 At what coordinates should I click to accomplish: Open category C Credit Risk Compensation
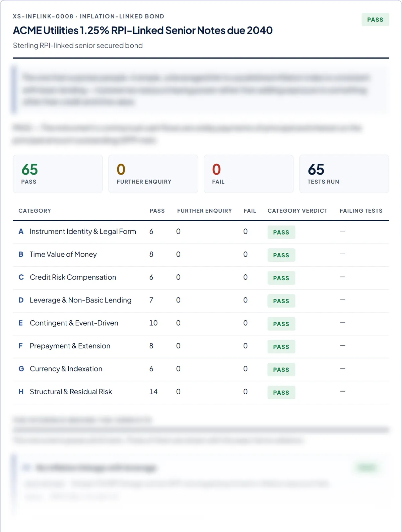click(x=201, y=278)
